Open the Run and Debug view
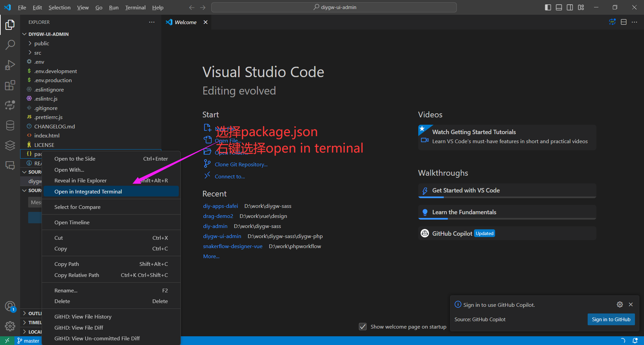 pyautogui.click(x=10, y=65)
